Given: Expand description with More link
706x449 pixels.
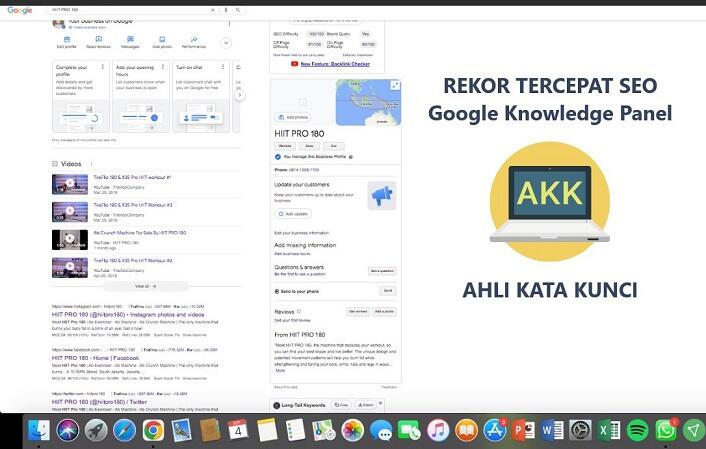Looking at the screenshot, I should point(280,371).
